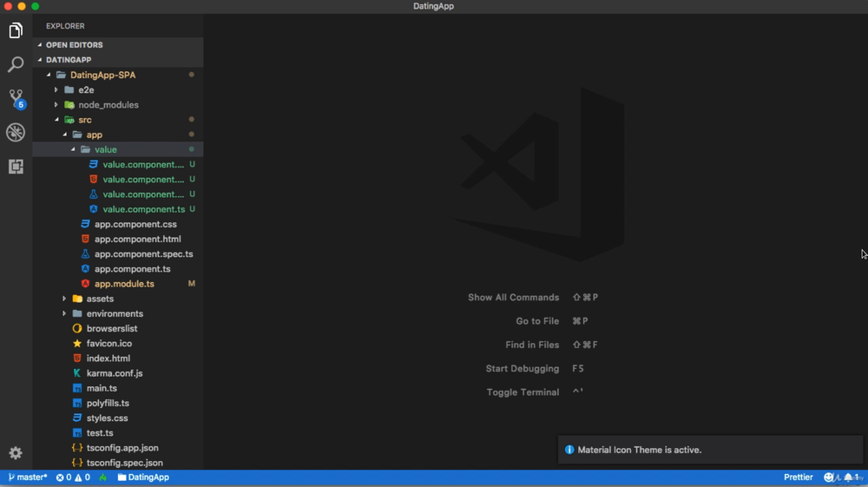Click the green src folder icon
The width and height of the screenshot is (868, 487).
pos(69,120)
